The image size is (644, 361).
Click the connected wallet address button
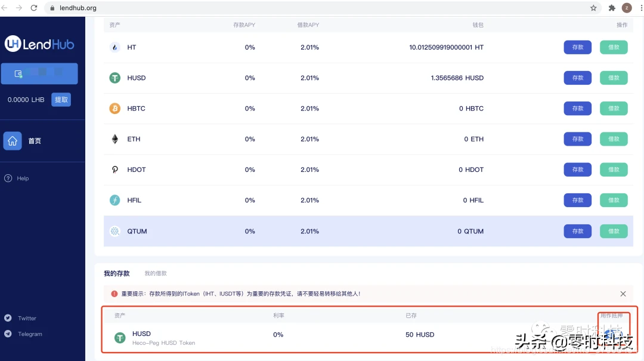pos(39,73)
